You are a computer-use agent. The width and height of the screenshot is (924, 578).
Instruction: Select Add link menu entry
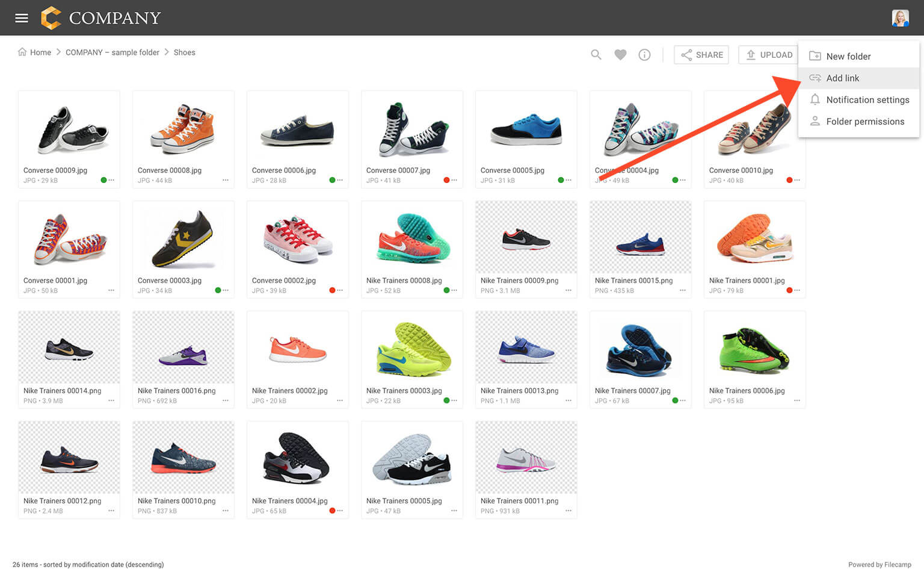[x=859, y=78]
